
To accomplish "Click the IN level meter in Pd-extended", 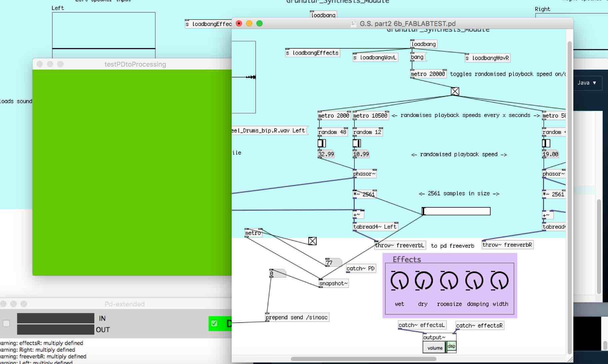I will click(56, 318).
